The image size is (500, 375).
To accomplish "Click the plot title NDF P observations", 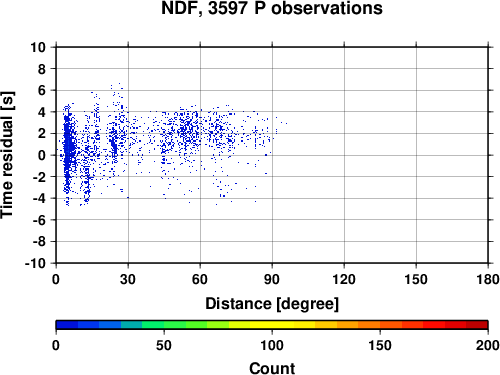I will pyautogui.click(x=272, y=8).
